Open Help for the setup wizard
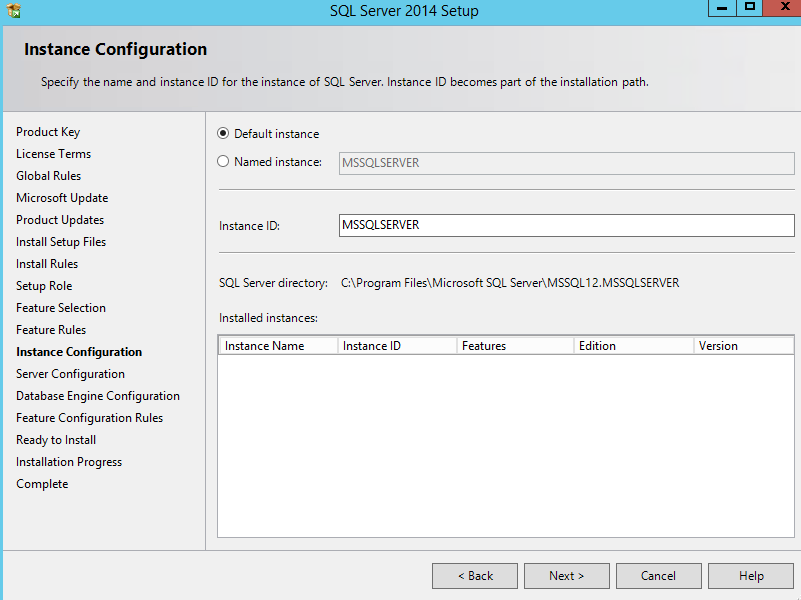 (751, 576)
